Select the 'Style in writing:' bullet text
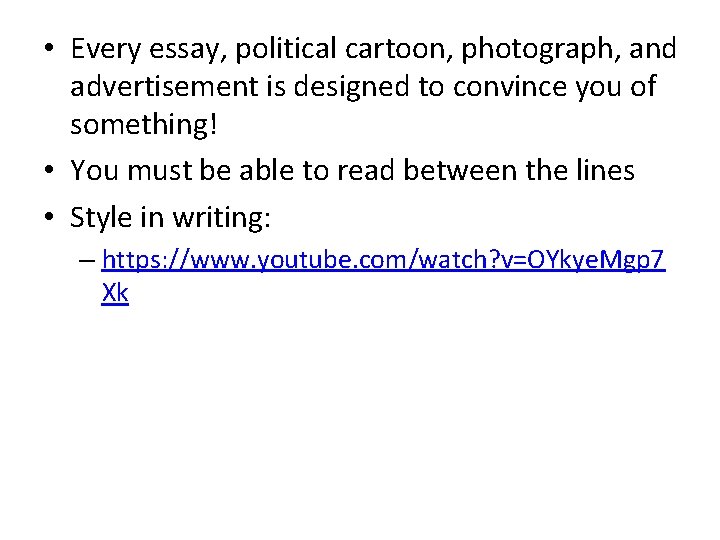The height and width of the screenshot is (540, 720). click(x=170, y=217)
